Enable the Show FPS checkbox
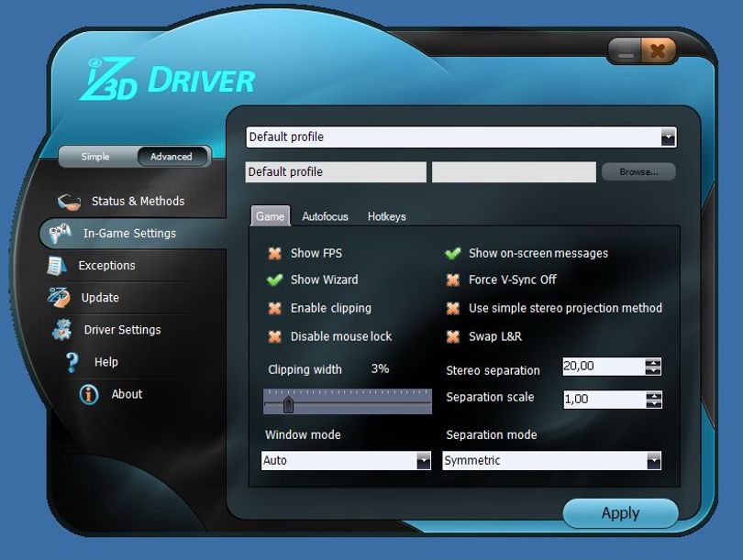743x560 pixels. pos(275,254)
